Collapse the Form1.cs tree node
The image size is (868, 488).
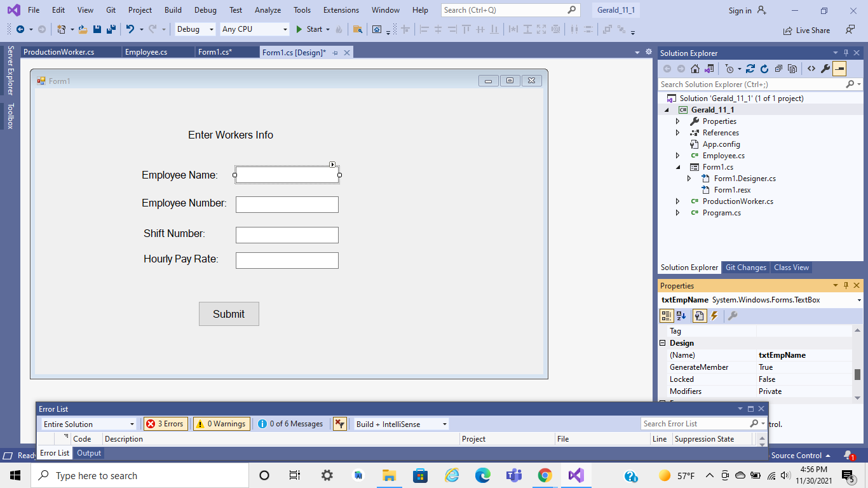677,167
